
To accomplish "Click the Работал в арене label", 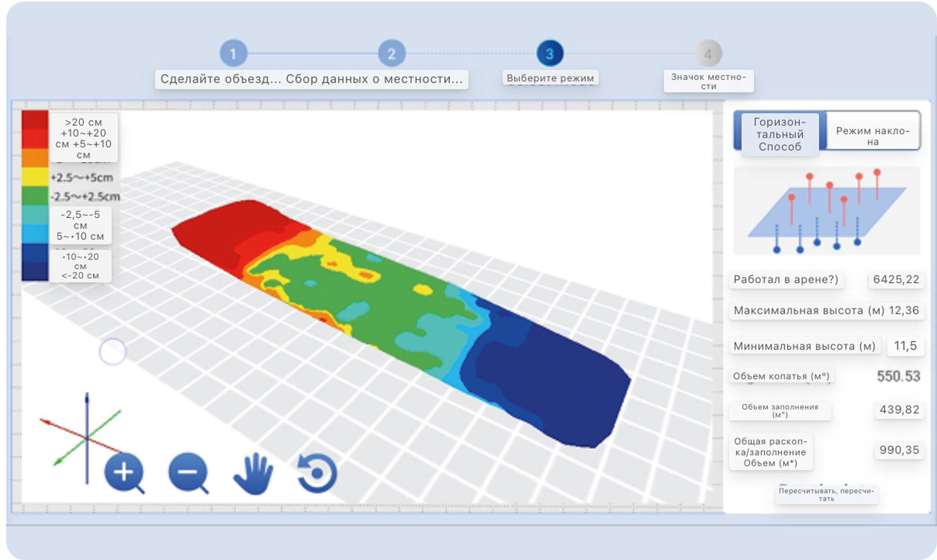I will (786, 280).
